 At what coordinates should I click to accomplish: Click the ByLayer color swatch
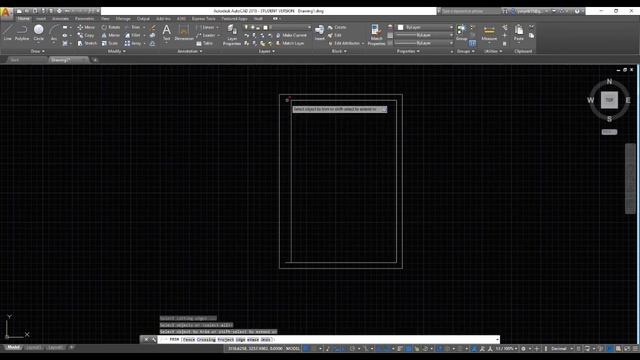point(400,27)
